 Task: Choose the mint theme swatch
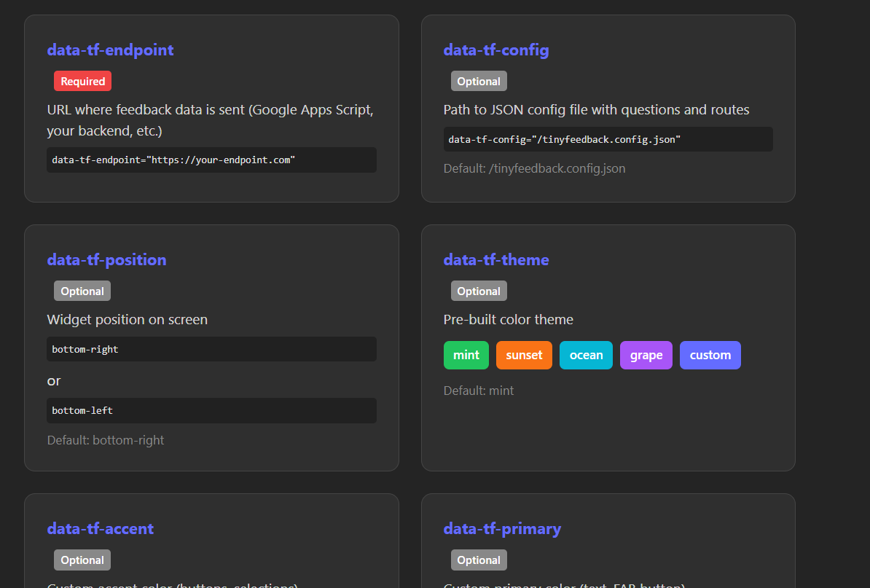click(466, 355)
